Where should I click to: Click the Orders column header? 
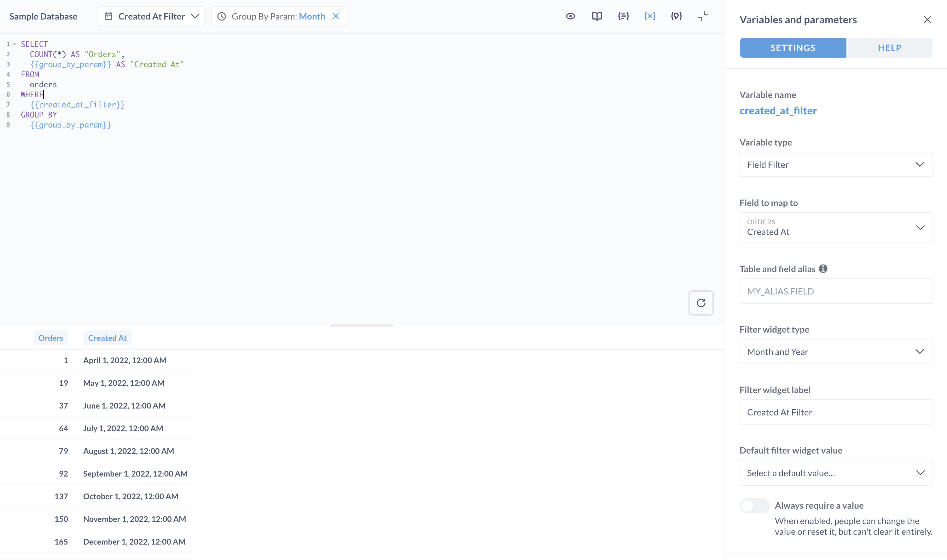[x=51, y=338]
